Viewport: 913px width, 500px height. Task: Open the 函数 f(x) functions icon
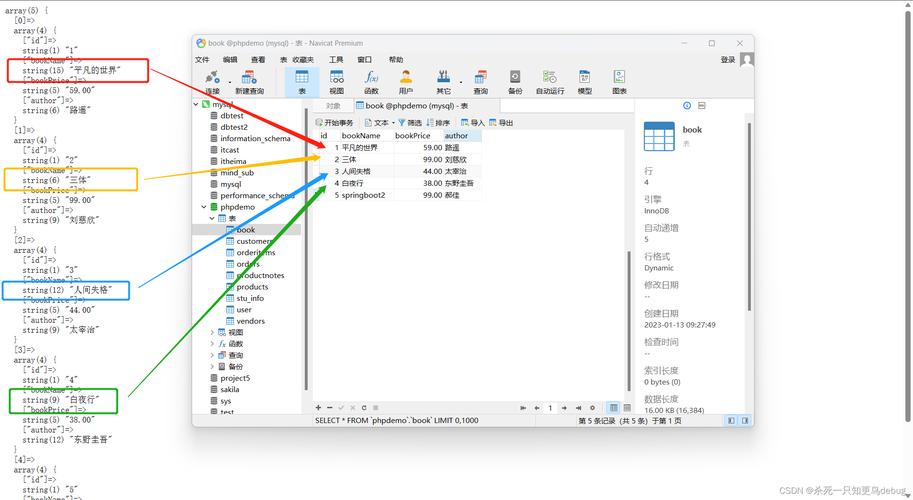371,82
